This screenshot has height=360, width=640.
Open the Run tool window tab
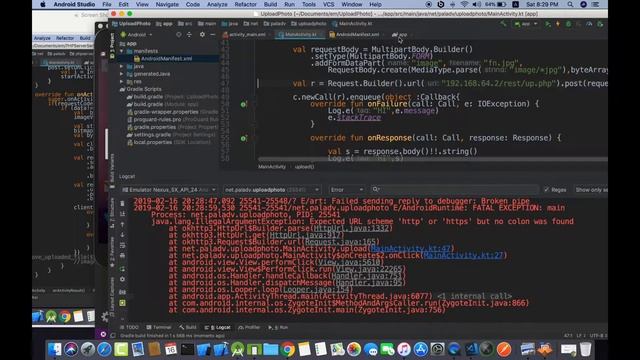(x=278, y=327)
